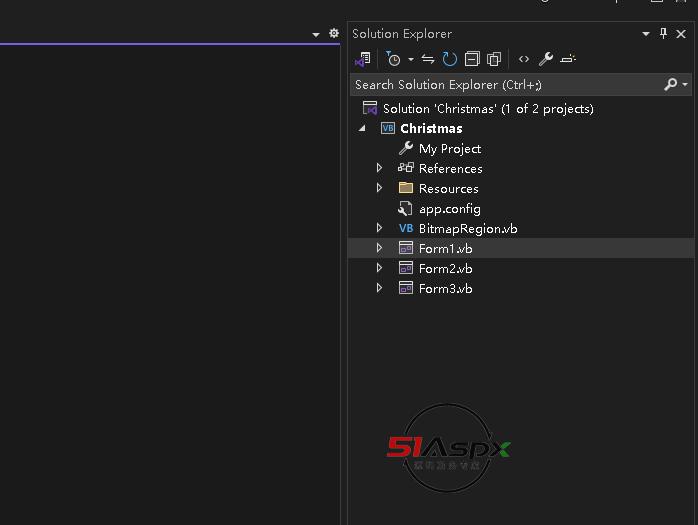Open Solution Explorer window position menu
Viewport: 698px width, 525px height.
point(645,34)
